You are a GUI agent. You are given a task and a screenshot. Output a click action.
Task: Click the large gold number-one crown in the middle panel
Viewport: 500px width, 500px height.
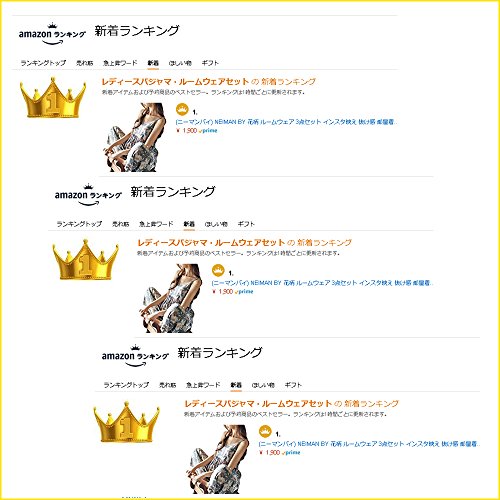click(x=85, y=259)
